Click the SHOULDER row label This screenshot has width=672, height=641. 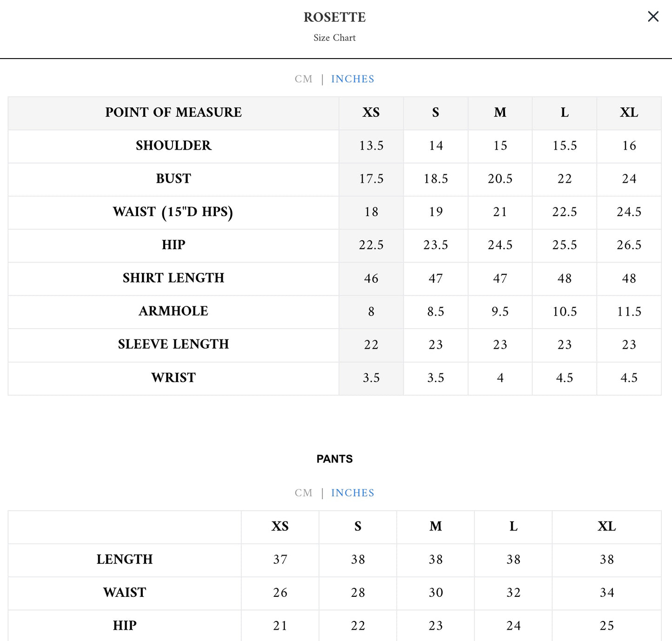click(x=173, y=145)
